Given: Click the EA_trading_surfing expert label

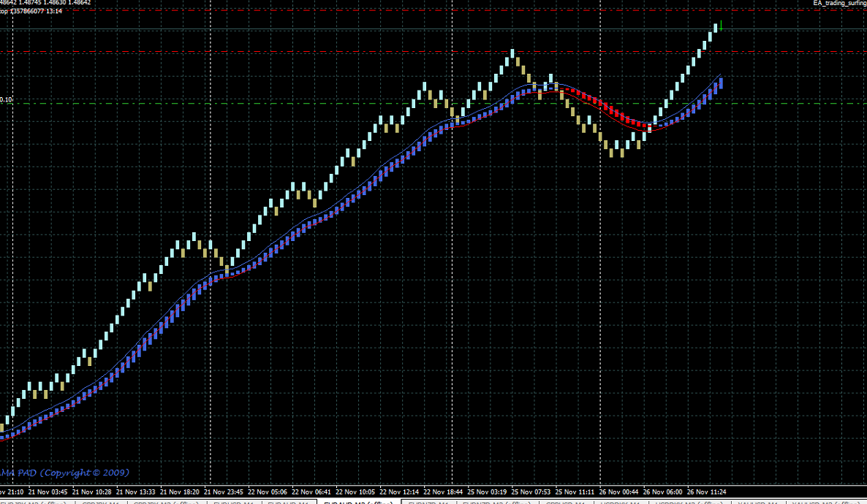Looking at the screenshot, I should point(839,4).
